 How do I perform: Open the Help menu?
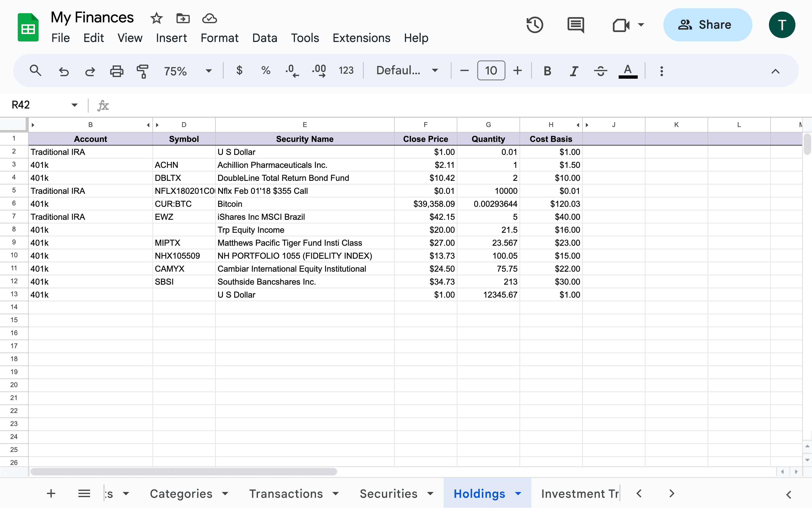click(416, 38)
